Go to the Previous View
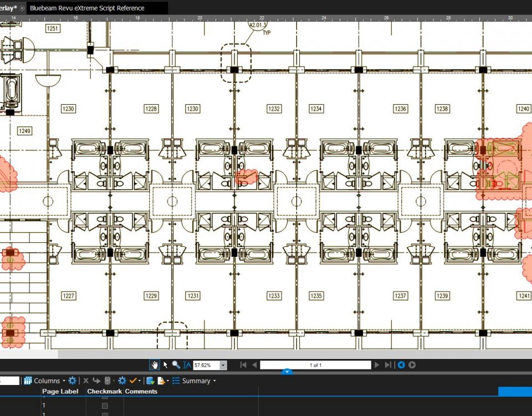 pyautogui.click(x=401, y=365)
